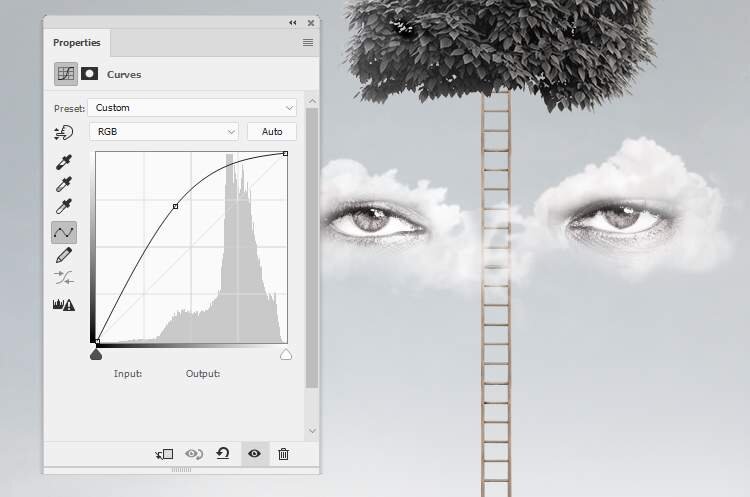Collapse the Properties panel to icons
The height and width of the screenshot is (497, 750).
tap(293, 22)
